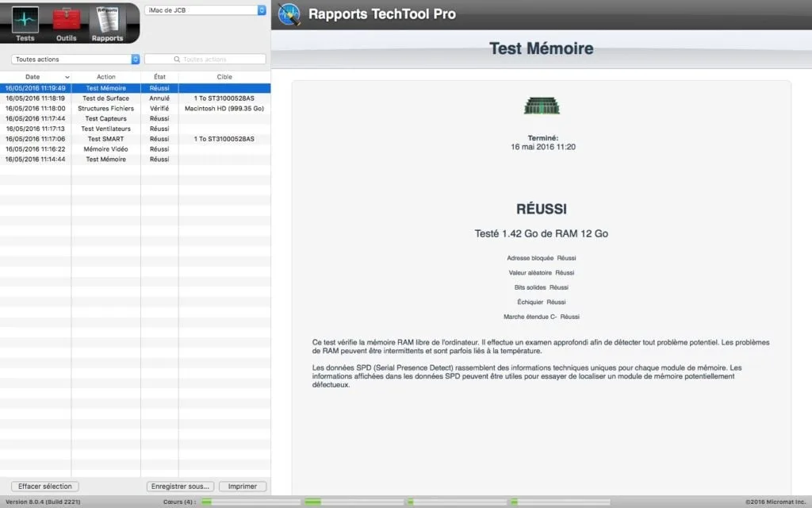The height and width of the screenshot is (508, 812).
Task: Sort reports by the Action column header
Action: coord(108,77)
